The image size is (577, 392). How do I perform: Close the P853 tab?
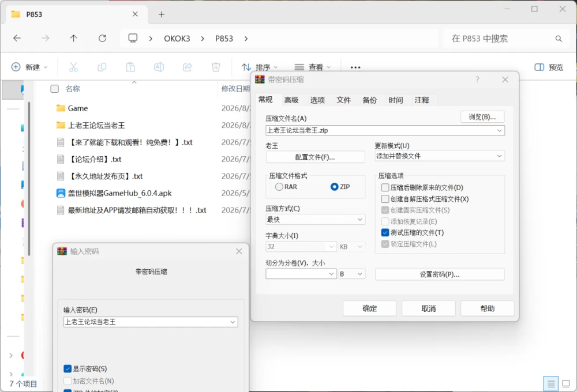(135, 14)
